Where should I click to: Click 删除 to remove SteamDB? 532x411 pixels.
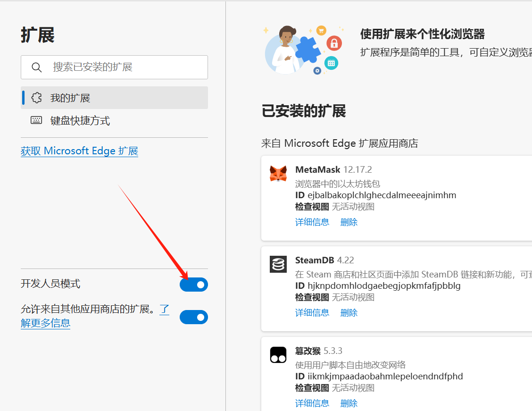(x=349, y=312)
